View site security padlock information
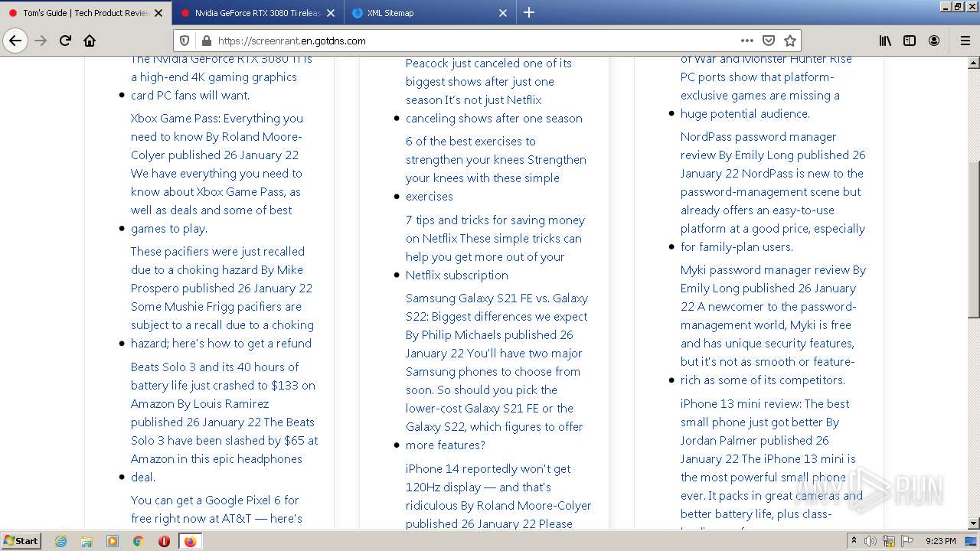 (205, 41)
